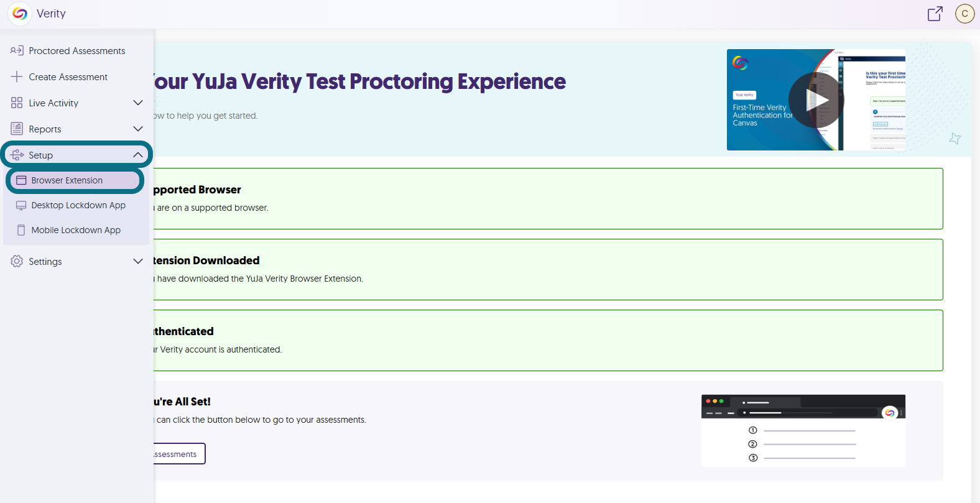Expand the Live Activity chevron
The height and width of the screenshot is (503, 980).
point(138,103)
